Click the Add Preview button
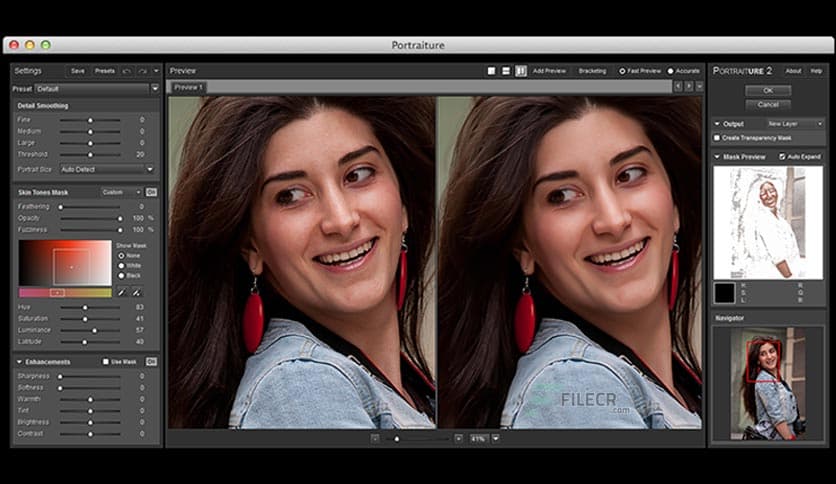 [549, 71]
